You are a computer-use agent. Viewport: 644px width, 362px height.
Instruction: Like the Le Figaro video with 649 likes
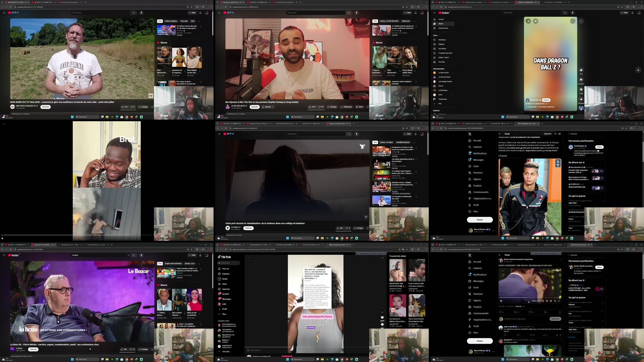[340, 228]
